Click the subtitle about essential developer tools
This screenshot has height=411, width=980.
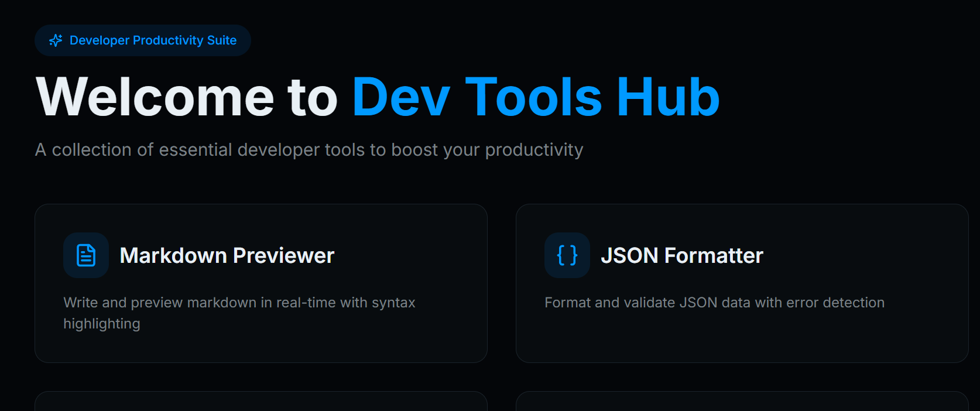[309, 150]
